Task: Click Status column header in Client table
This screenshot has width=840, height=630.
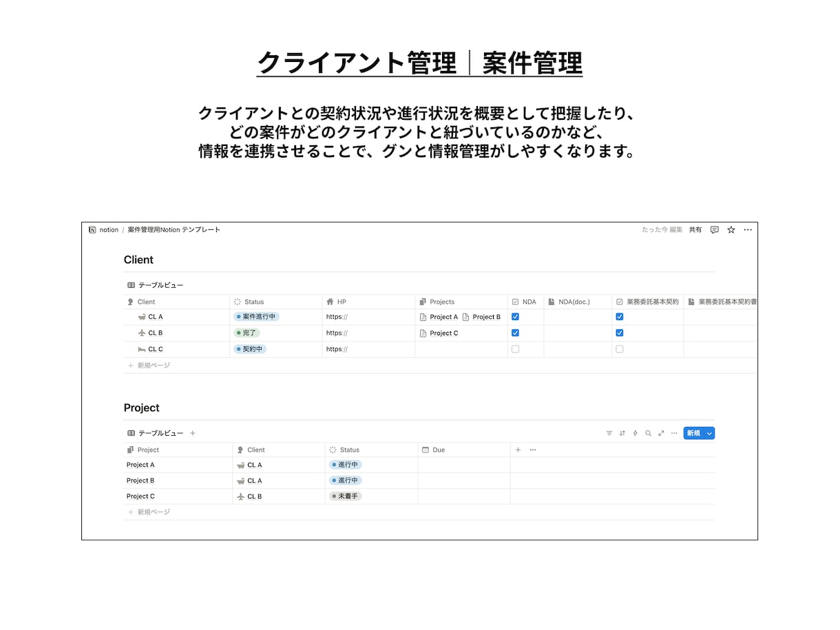Action: click(x=276, y=302)
